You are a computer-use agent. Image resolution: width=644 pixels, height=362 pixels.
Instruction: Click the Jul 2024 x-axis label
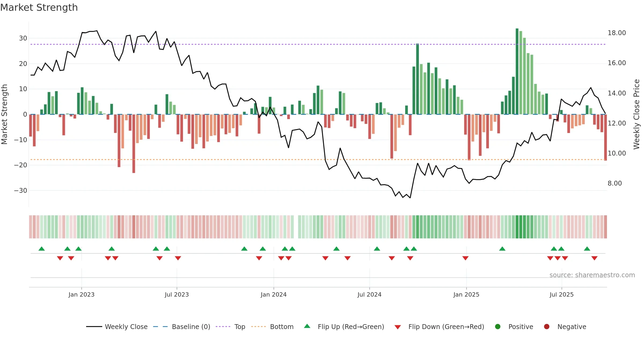pyautogui.click(x=369, y=294)
